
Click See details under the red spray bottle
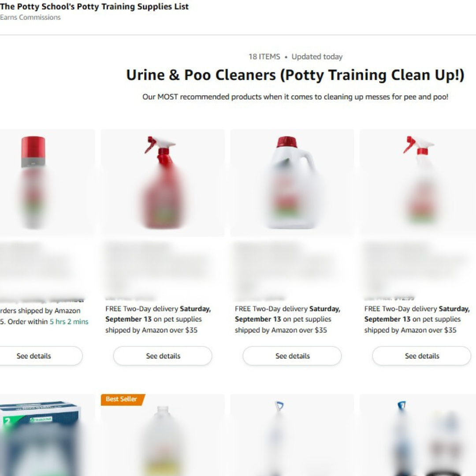tap(163, 356)
